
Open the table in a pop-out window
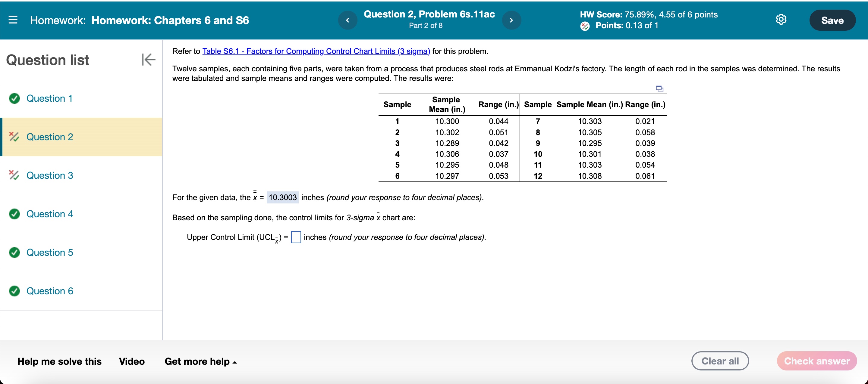click(659, 88)
